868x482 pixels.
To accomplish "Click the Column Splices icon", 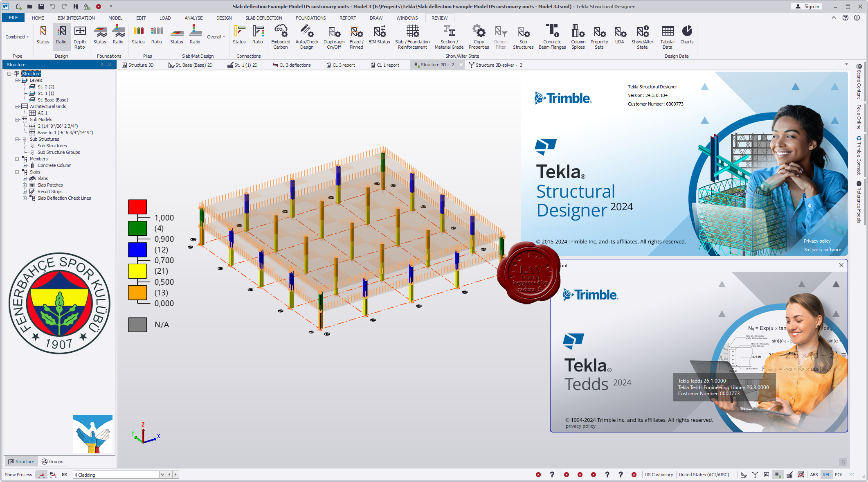I will tap(578, 37).
